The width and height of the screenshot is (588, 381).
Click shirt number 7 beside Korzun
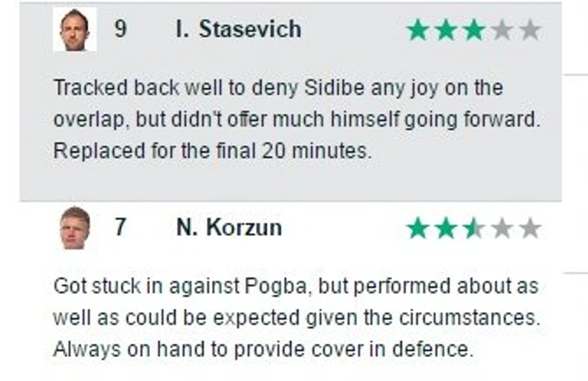coord(120,227)
